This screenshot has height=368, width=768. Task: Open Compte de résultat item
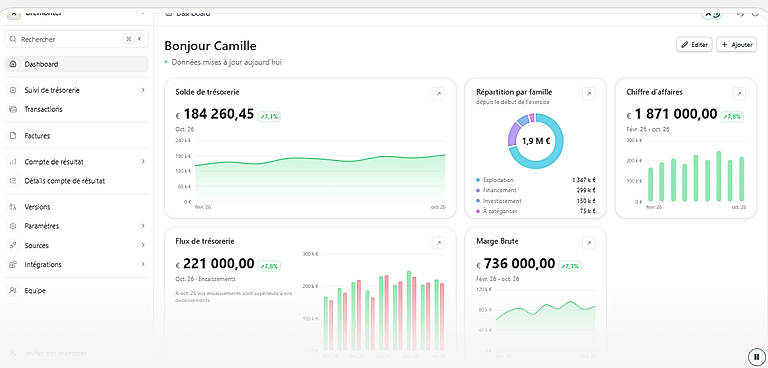76,162
